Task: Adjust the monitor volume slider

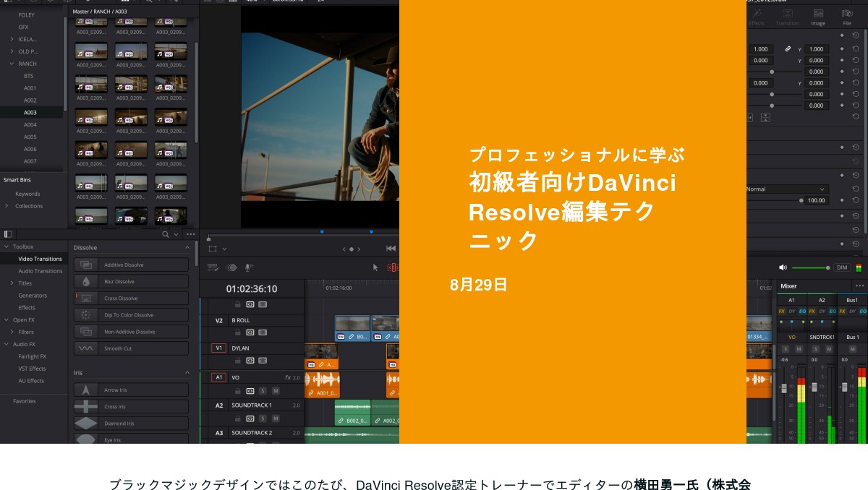Action: [811, 267]
